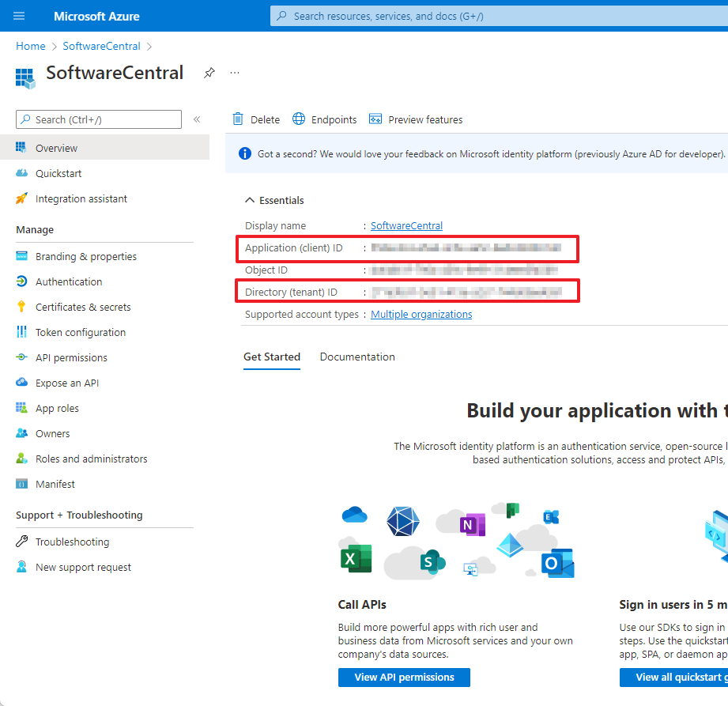Open the Manifest page
This screenshot has height=706, width=728.
click(55, 484)
